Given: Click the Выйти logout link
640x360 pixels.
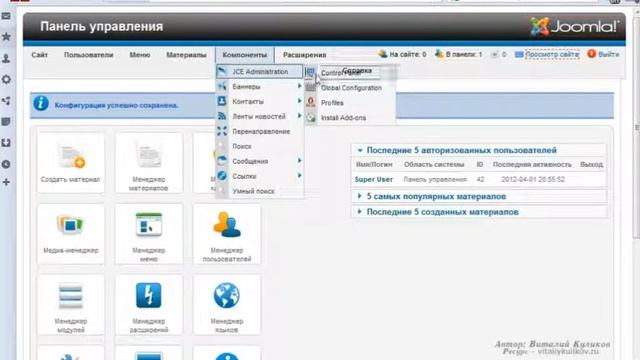Looking at the screenshot, I should 609,54.
